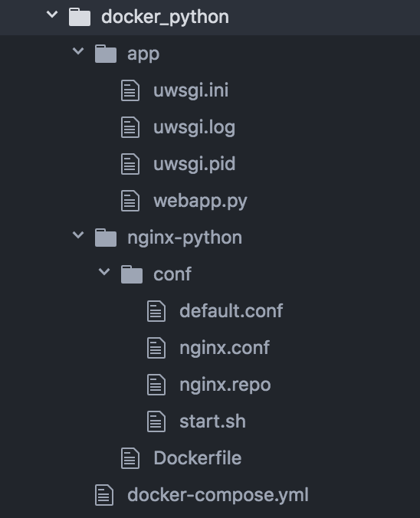Viewport: 420px width, 518px height.
Task: Click the file icon beside uwsgi.ini
Action: point(130,90)
